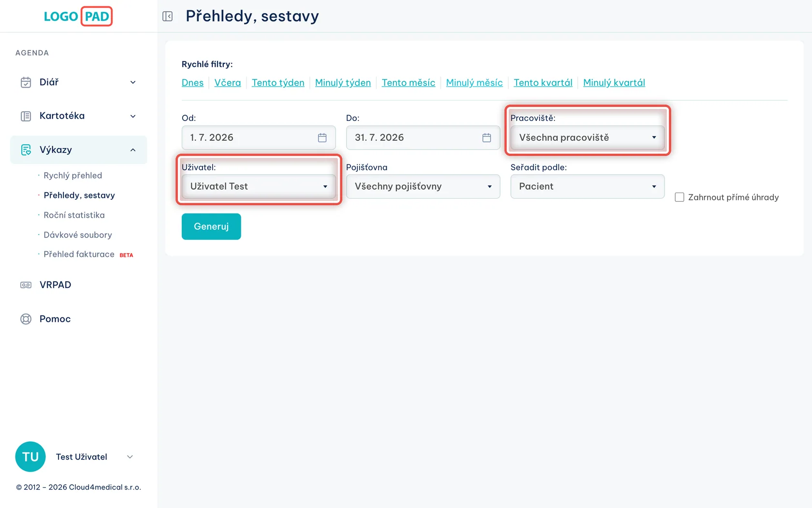The height and width of the screenshot is (508, 812).
Task: Open Roční statistika submenu item
Action: pyautogui.click(x=74, y=215)
